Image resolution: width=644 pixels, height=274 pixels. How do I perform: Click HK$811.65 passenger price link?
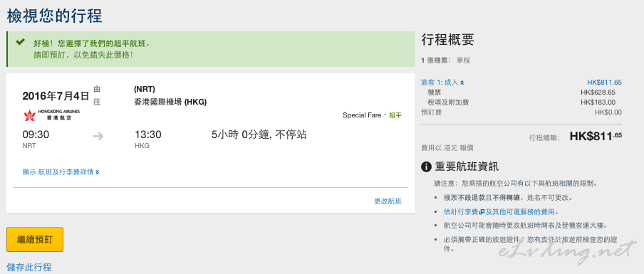[604, 83]
